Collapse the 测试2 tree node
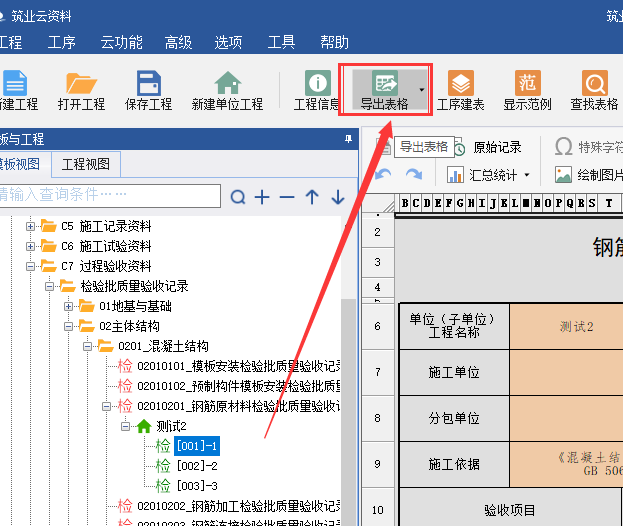The height and width of the screenshot is (526, 623). tap(126, 426)
